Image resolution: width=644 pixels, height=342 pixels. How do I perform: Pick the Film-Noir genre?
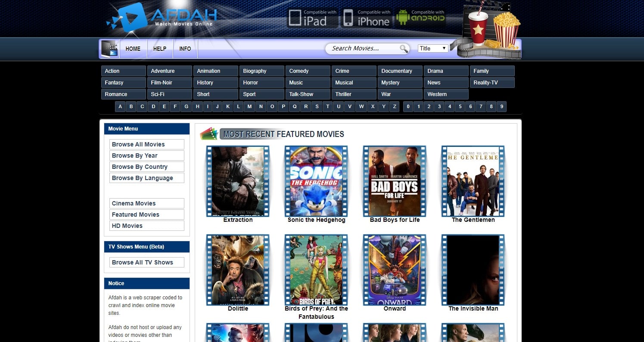click(170, 83)
